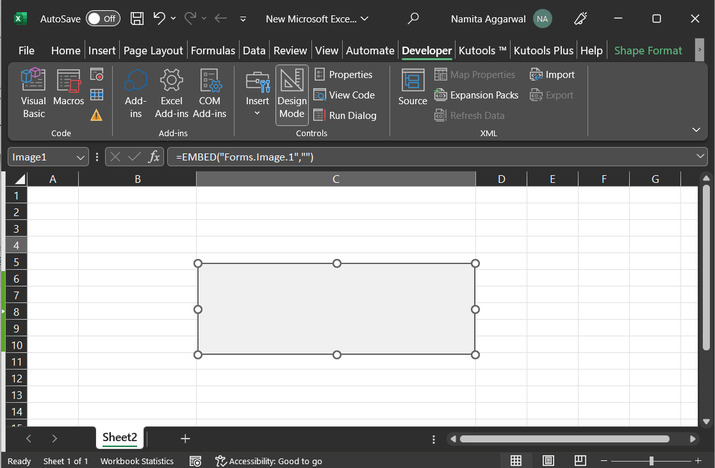Open Macro Security warning icon
The width and height of the screenshot is (715, 468).
[x=97, y=115]
